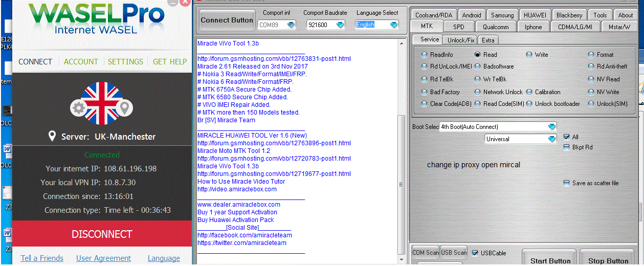Click the COM Scan button
The width and height of the screenshot is (644, 266).
tap(426, 252)
